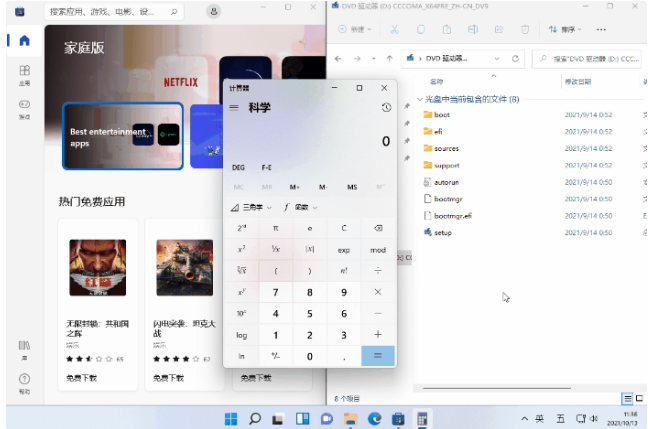Toggle F-E notation in calculator

tap(267, 167)
